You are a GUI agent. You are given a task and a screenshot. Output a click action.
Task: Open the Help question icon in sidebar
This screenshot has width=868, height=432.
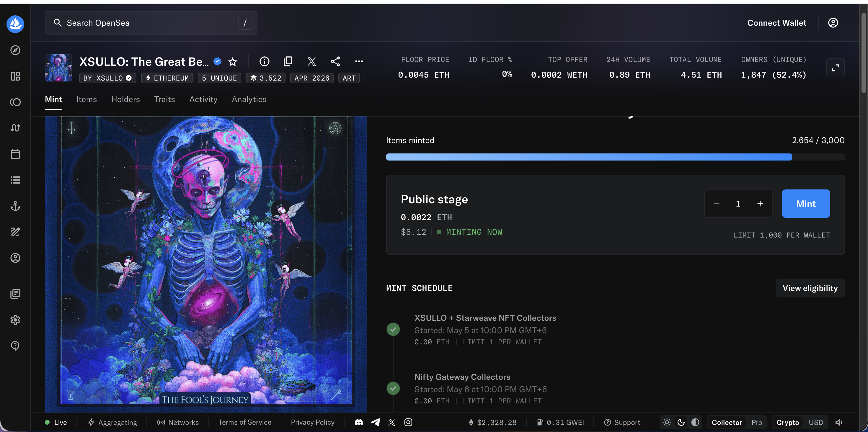(x=15, y=346)
